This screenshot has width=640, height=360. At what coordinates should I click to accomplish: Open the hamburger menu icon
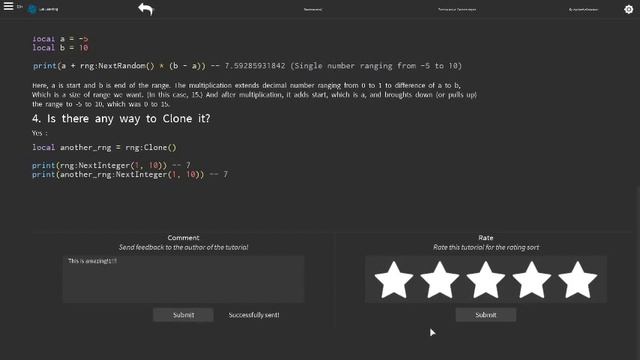(x=8, y=6)
